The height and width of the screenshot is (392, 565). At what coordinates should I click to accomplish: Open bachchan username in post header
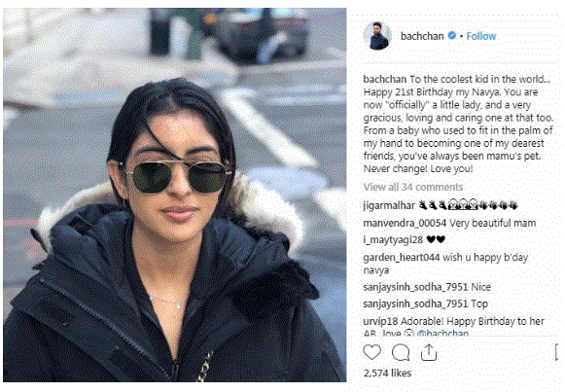[x=422, y=36]
